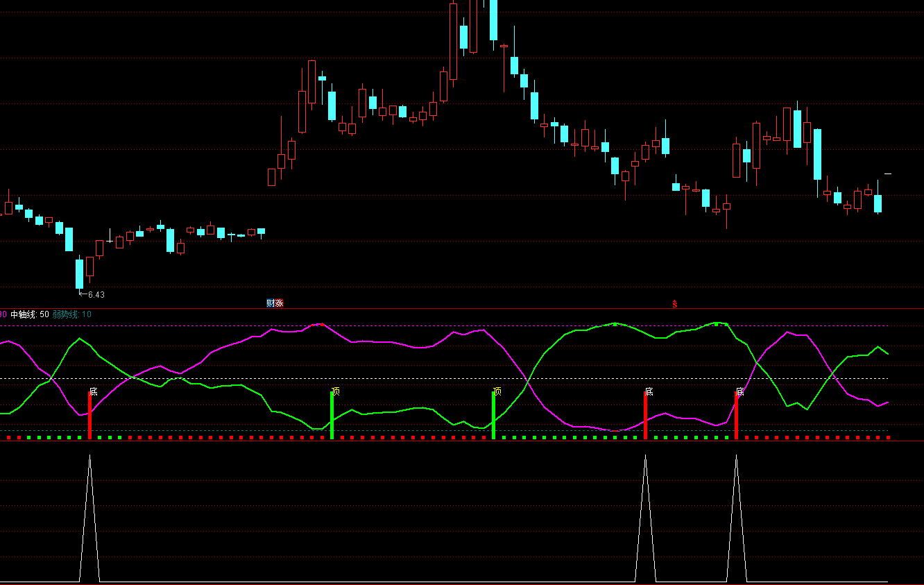
Task: Click divider above the white spike panel
Action: tap(462, 441)
